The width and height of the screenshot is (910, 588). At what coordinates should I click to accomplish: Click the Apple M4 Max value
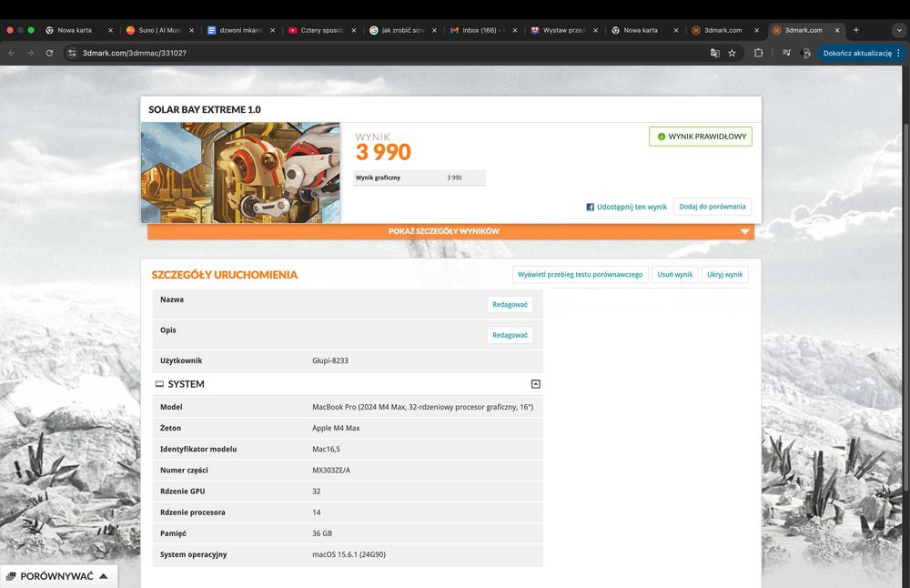point(336,428)
